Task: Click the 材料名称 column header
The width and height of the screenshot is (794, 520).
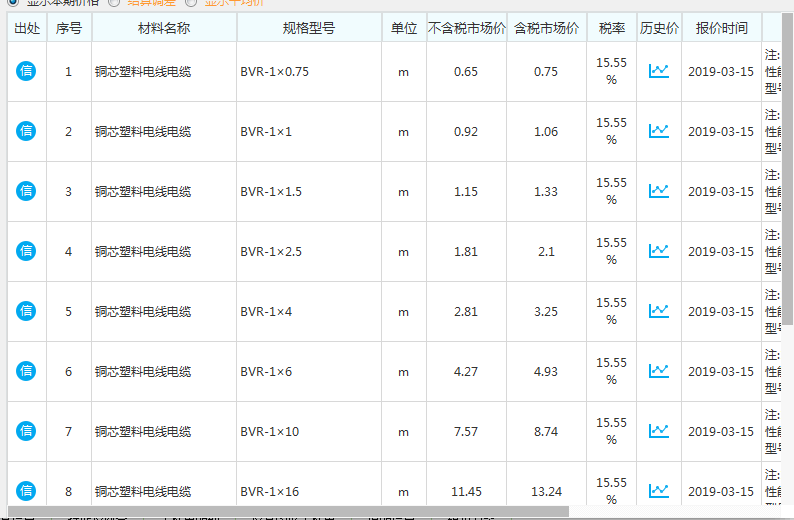Action: click(164, 28)
